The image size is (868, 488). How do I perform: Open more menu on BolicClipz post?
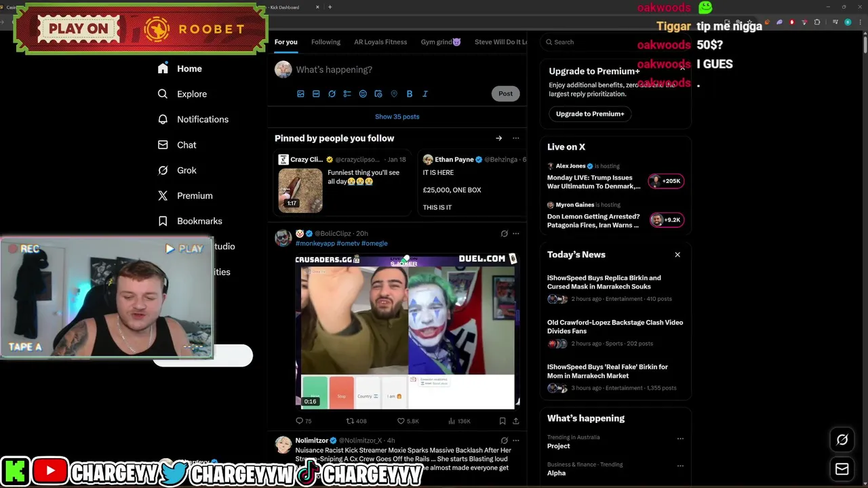click(515, 234)
